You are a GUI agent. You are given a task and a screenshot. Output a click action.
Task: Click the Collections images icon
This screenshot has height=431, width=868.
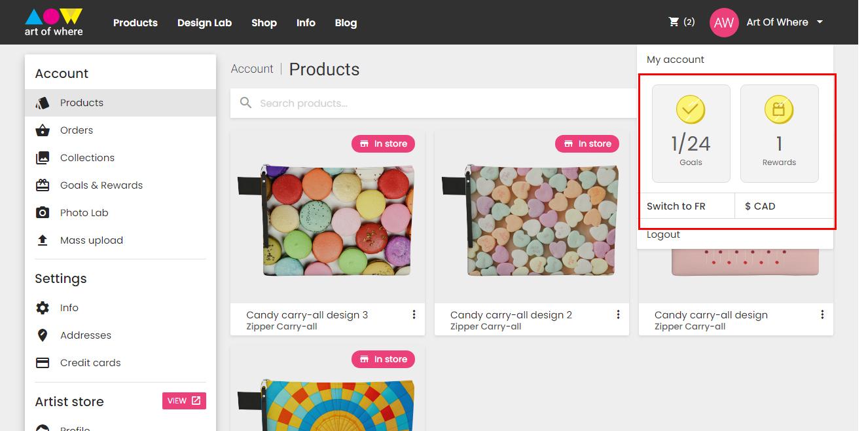(x=43, y=158)
